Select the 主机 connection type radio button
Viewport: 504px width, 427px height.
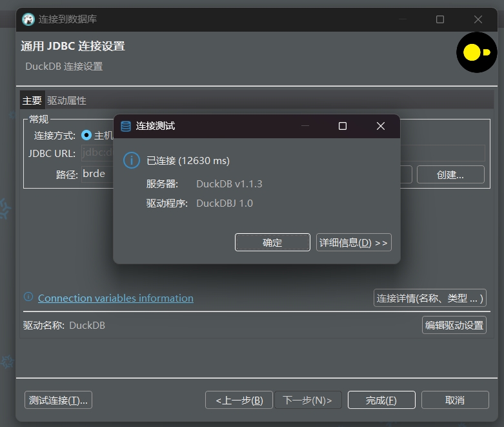[86, 135]
